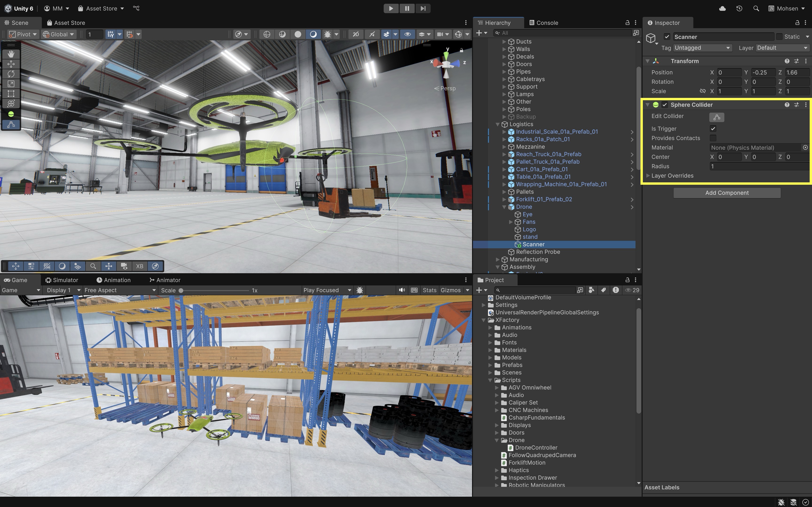Switch to the Console tab

pos(544,23)
